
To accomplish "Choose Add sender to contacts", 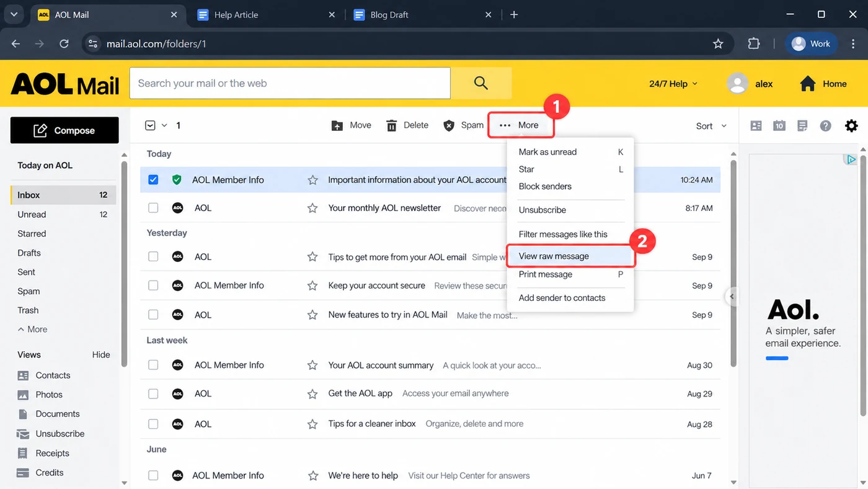I will coord(570,298).
